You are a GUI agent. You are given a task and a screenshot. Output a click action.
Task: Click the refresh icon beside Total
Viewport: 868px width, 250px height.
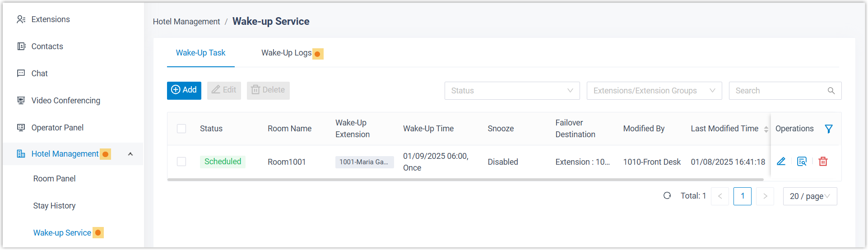coord(667,196)
